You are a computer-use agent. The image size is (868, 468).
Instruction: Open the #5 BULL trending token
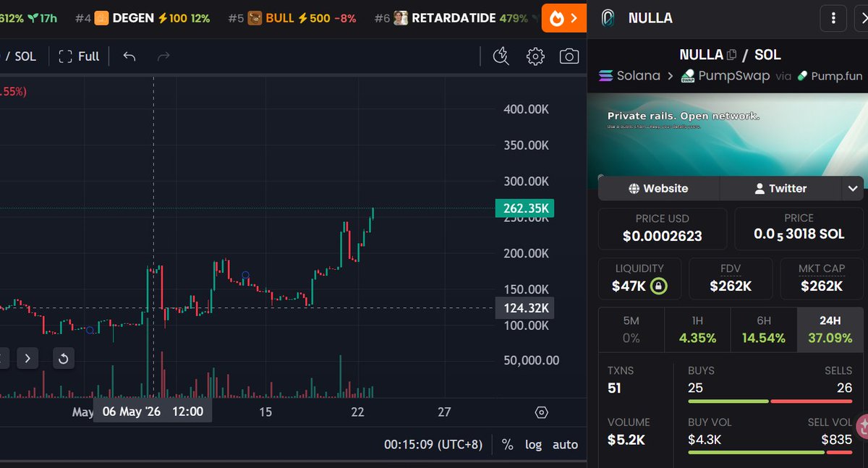(x=292, y=18)
